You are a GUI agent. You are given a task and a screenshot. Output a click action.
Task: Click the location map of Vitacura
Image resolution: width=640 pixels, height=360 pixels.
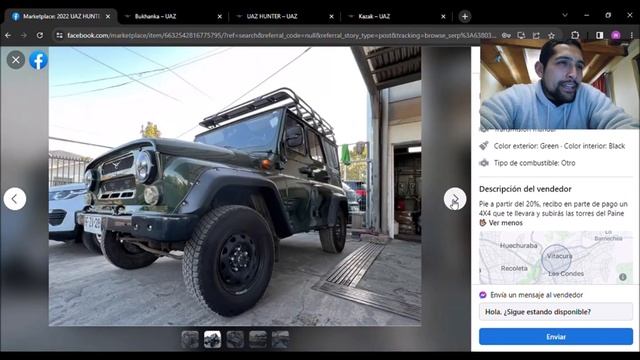[x=556, y=258]
